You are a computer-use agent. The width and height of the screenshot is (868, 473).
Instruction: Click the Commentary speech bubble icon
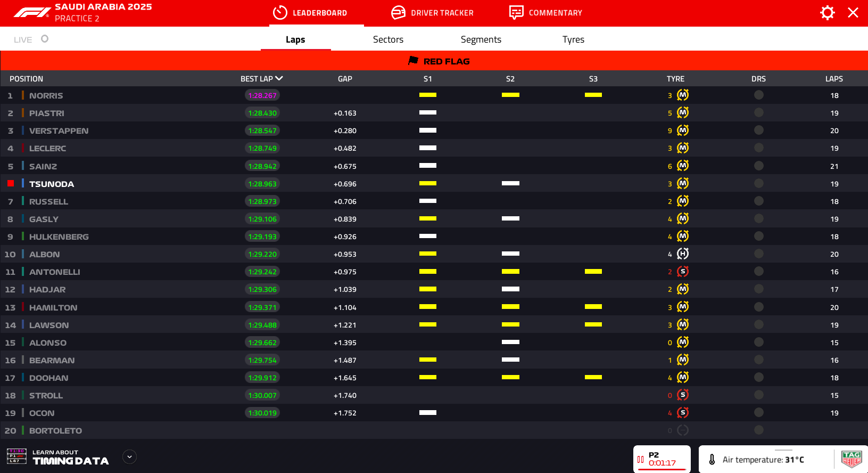point(516,13)
